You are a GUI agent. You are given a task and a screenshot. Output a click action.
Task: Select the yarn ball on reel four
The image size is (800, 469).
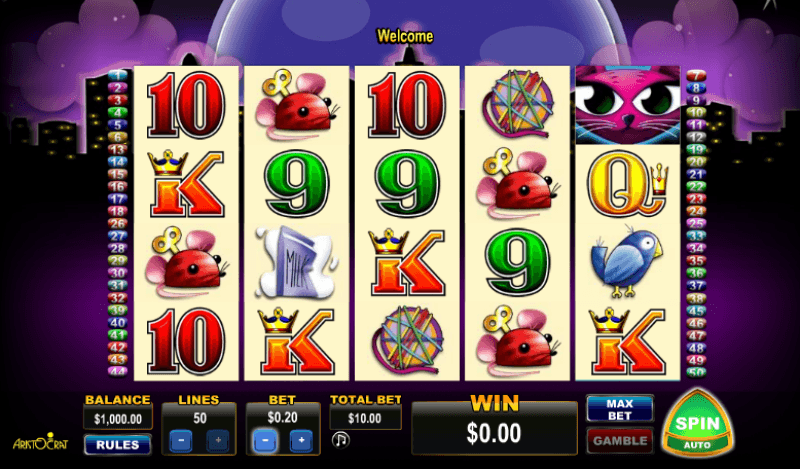point(517,104)
